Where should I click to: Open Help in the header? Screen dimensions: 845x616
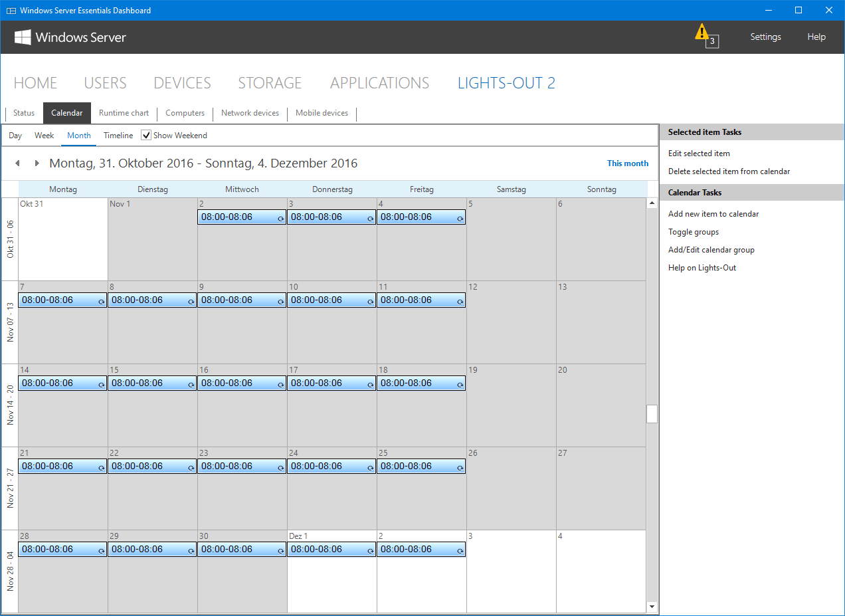[816, 37]
